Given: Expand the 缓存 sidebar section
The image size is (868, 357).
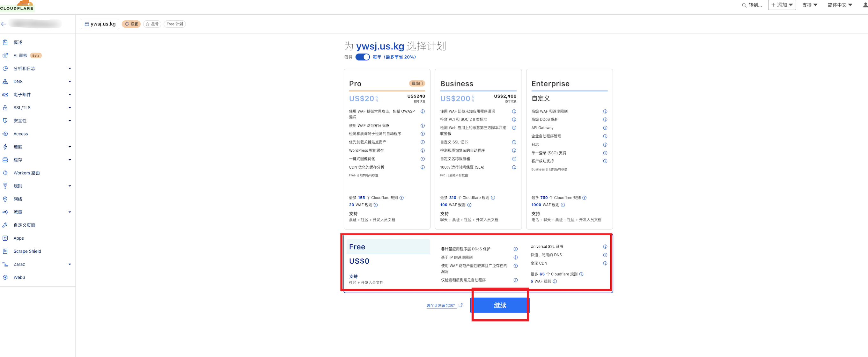Looking at the screenshot, I should click(x=70, y=160).
